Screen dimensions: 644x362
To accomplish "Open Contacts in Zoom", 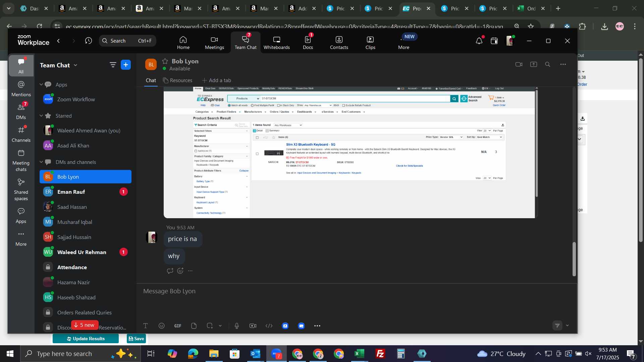I will point(339,43).
